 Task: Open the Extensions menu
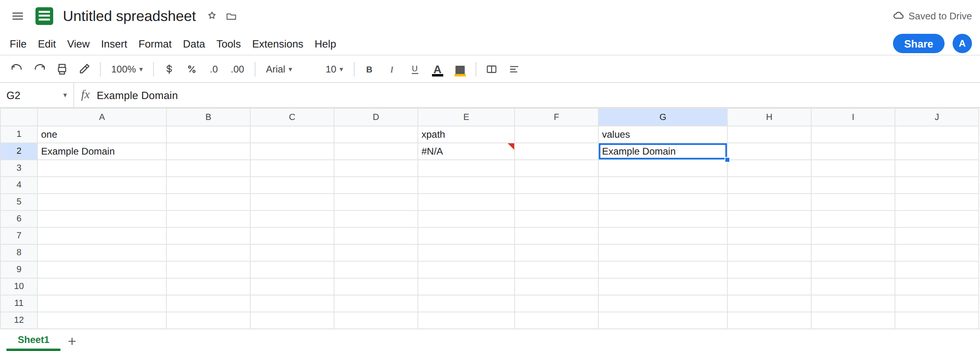(x=278, y=44)
